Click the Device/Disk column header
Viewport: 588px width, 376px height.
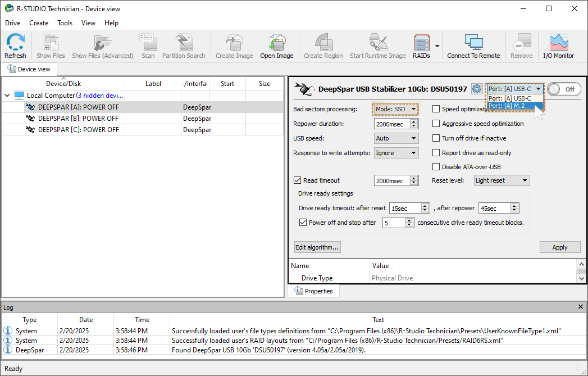63,84
